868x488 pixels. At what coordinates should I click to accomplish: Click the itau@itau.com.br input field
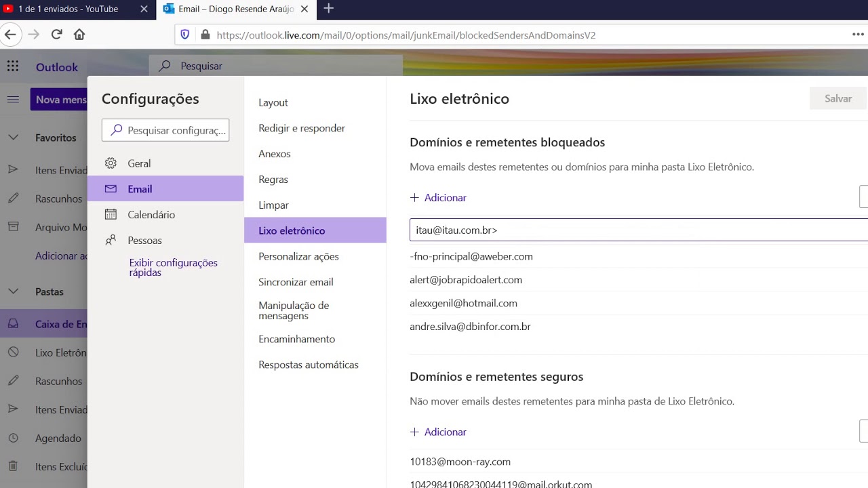[x=639, y=230]
